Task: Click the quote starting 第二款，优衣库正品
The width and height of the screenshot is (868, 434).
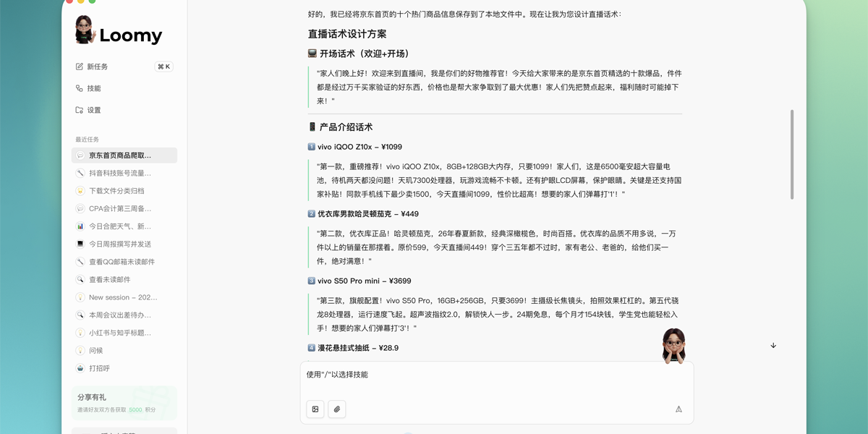Action: point(497,247)
